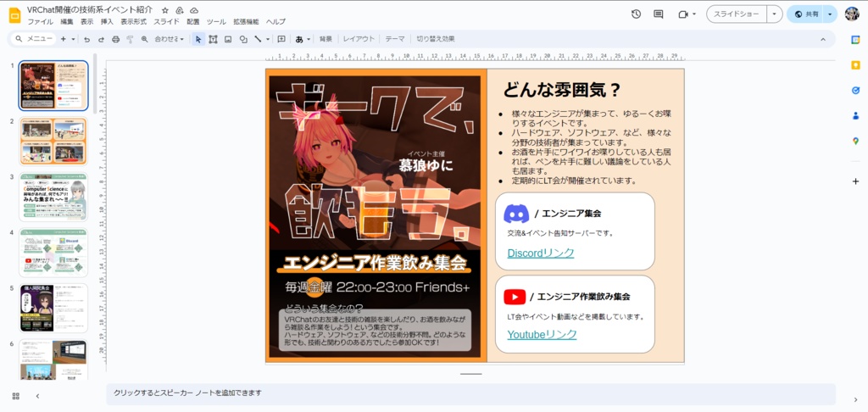Viewport: 868px width, 412px height.
Task: Search menus in the メニュー box
Action: pos(34,39)
